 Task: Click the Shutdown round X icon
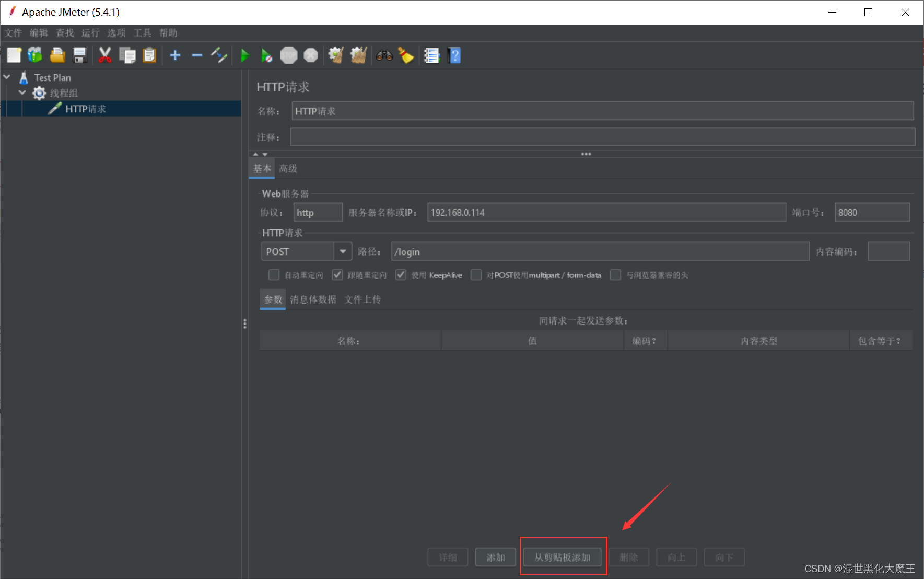311,55
